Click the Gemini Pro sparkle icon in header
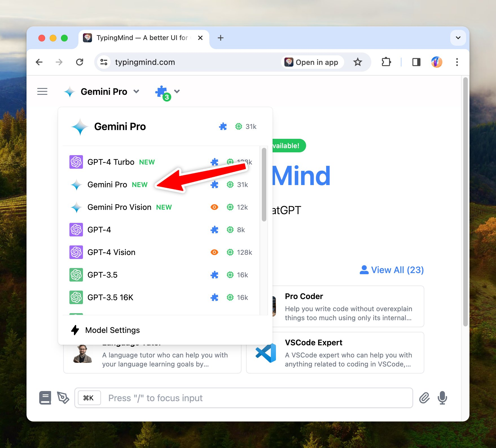The width and height of the screenshot is (496, 448). click(x=69, y=92)
